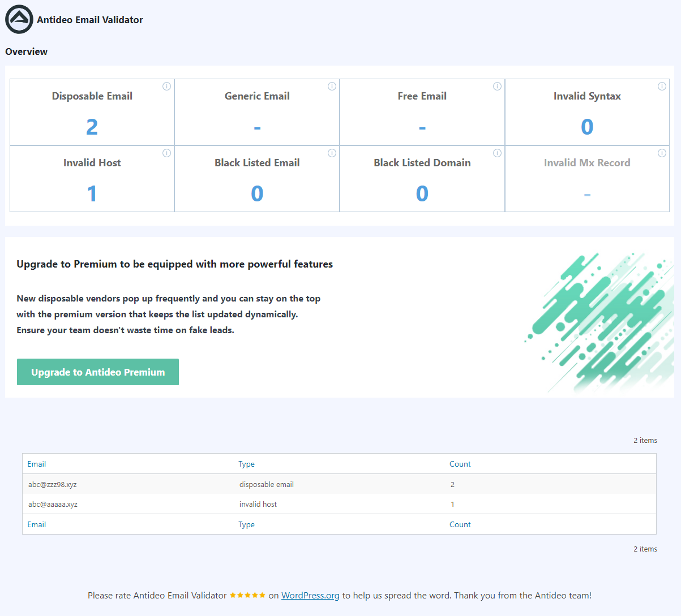Image resolution: width=681 pixels, height=616 pixels.
Task: Click the Black Listed Email count 0
Action: coord(257,193)
